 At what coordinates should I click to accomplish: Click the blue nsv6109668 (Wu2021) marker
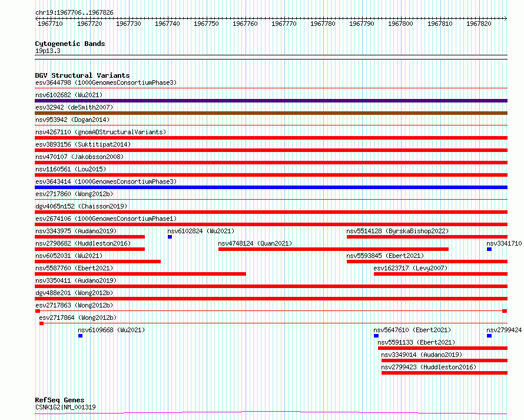(80, 336)
